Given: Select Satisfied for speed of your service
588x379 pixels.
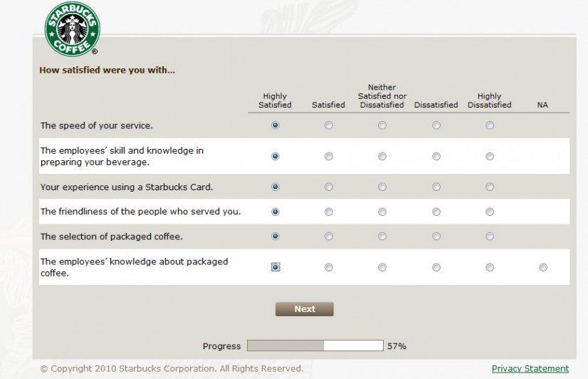Looking at the screenshot, I should pyautogui.click(x=328, y=125).
